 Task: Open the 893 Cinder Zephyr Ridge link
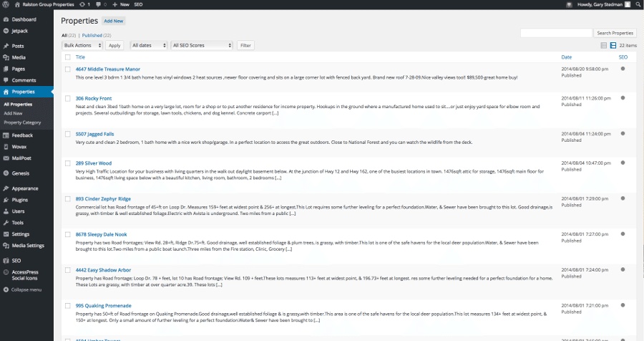tap(103, 198)
